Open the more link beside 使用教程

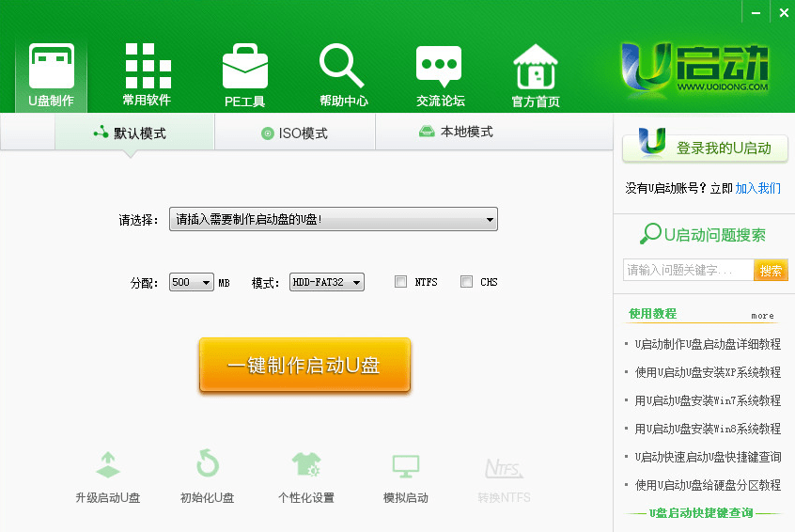[x=762, y=316]
